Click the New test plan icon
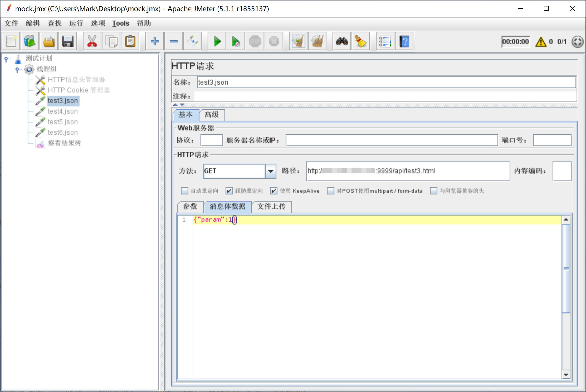This screenshot has width=586, height=392. coord(11,41)
